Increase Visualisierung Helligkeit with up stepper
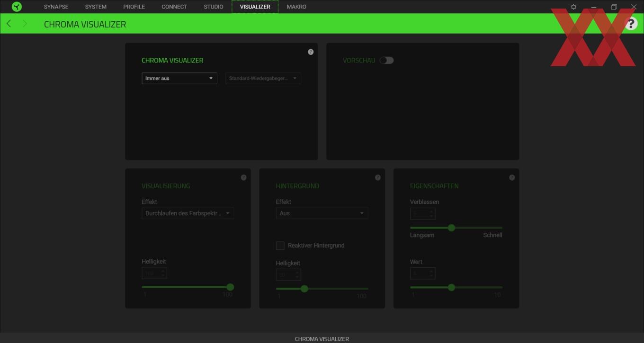644x343 pixels. point(163,271)
